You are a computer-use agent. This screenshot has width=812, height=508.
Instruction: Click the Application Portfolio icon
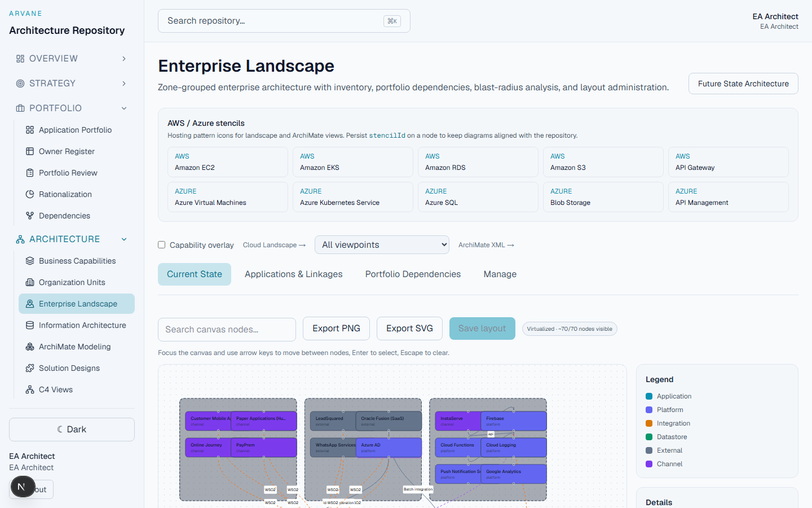click(30, 130)
